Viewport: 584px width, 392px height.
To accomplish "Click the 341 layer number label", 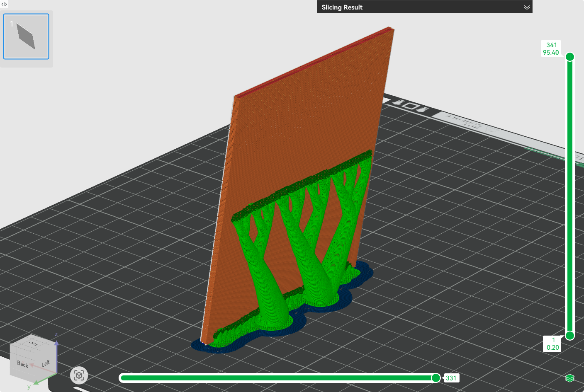I will tap(551, 45).
